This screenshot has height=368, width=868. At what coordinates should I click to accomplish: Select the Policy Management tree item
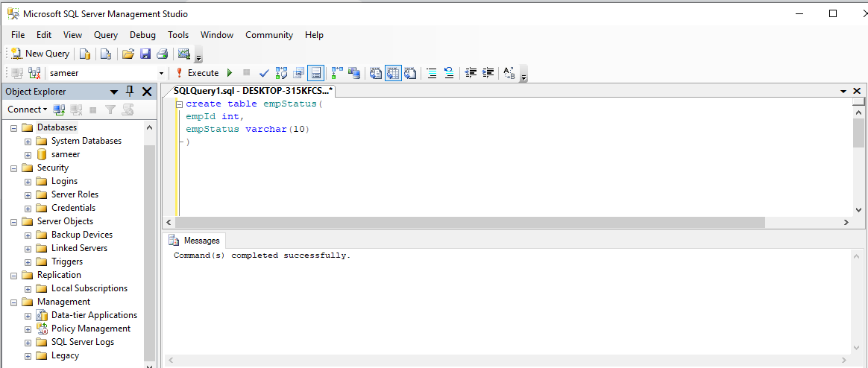tap(91, 329)
